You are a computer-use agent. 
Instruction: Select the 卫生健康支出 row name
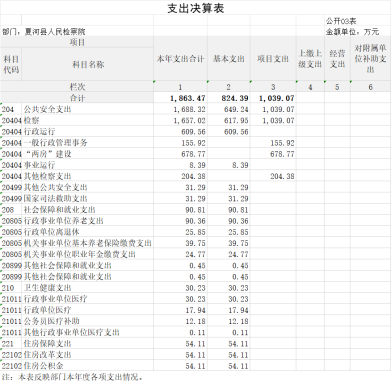(47, 288)
